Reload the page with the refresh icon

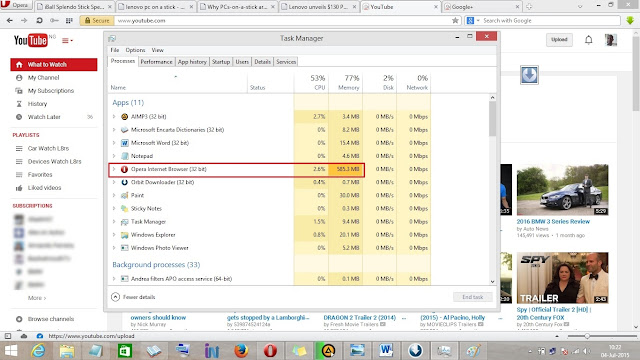tap(39, 20)
